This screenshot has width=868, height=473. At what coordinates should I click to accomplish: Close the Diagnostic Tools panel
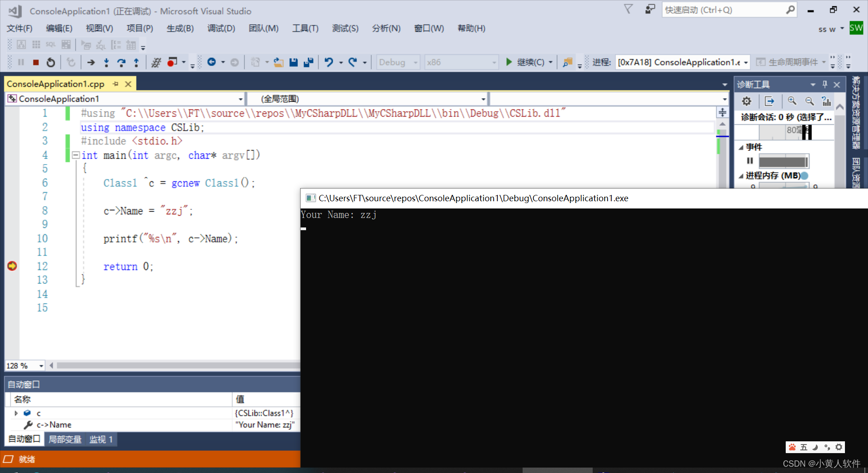(837, 85)
